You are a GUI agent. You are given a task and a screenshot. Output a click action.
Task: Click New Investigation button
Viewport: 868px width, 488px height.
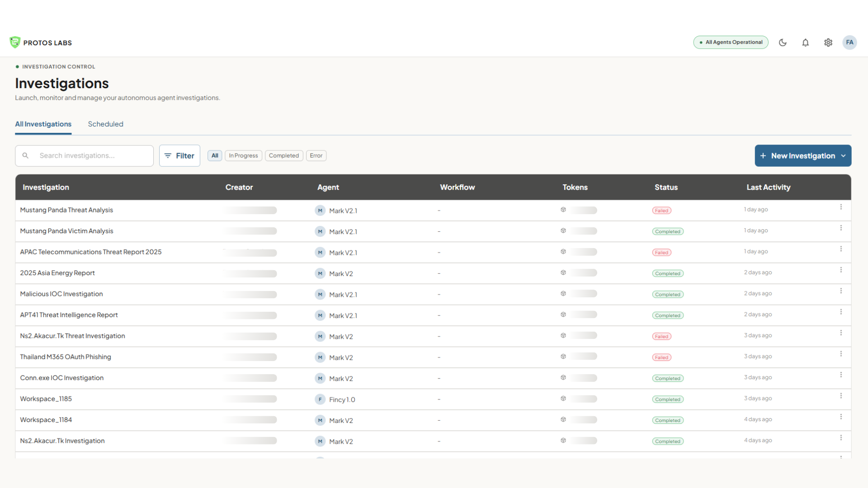803,156
